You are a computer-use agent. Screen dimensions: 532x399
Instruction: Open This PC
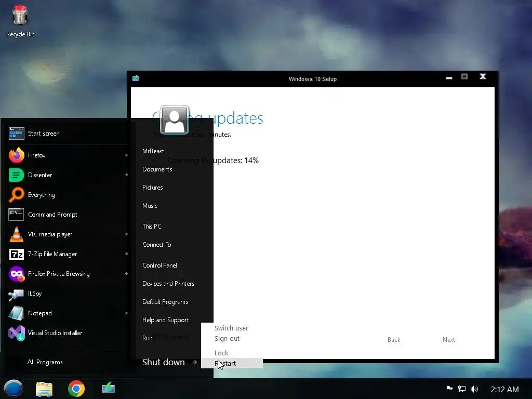(x=152, y=227)
